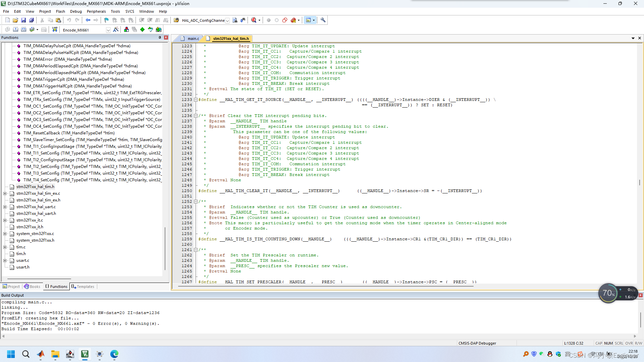The height and width of the screenshot is (362, 644).
Task: Rebuild all target files
Action: click(23, 29)
